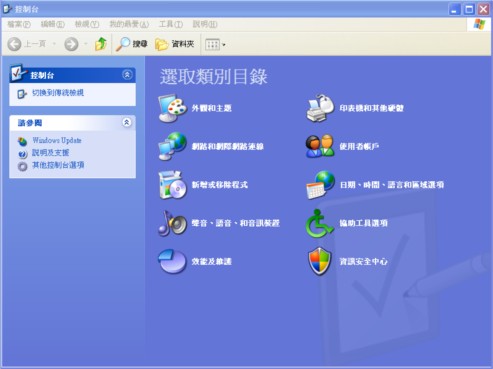Click the Up one level folder button
Viewport: 493px width, 369px height.
click(x=101, y=44)
